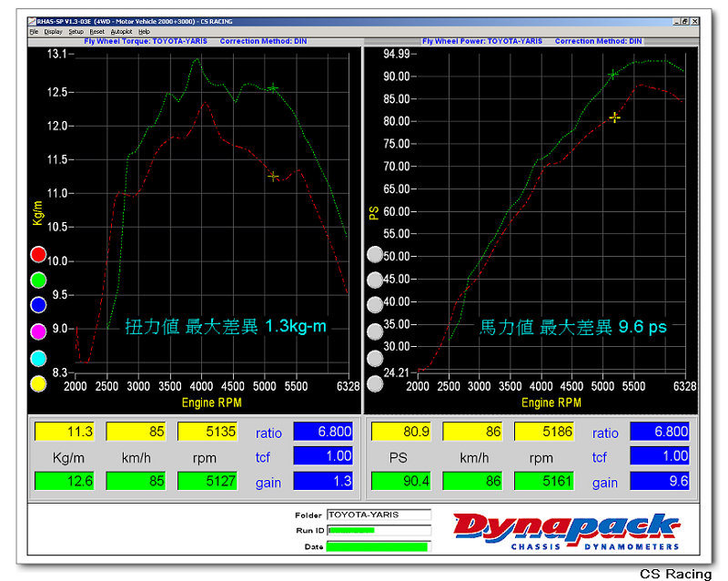Image resolution: width=728 pixels, height=581 pixels.
Task: Click the yellow cursor marker on power graph
Action: pos(614,117)
